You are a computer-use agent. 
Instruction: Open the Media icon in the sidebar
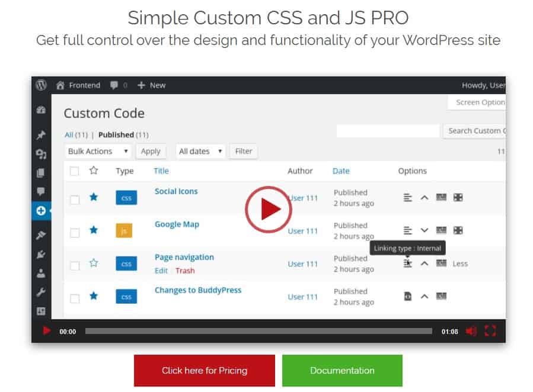tap(41, 155)
